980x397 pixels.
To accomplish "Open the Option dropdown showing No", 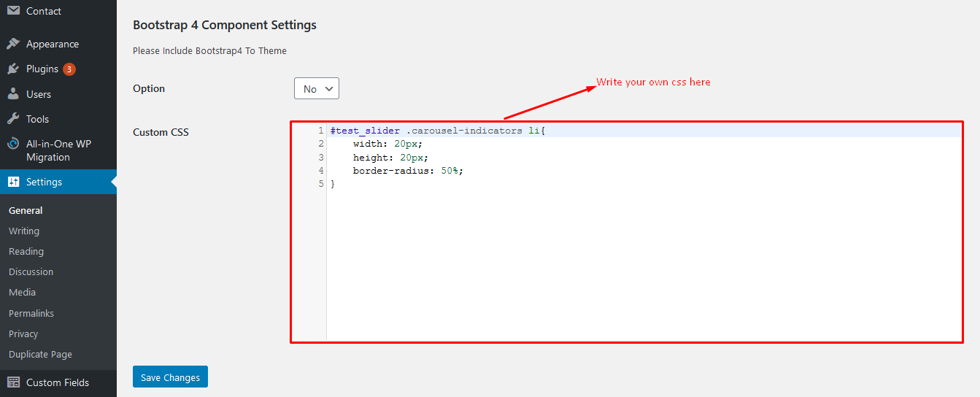I will 317,88.
